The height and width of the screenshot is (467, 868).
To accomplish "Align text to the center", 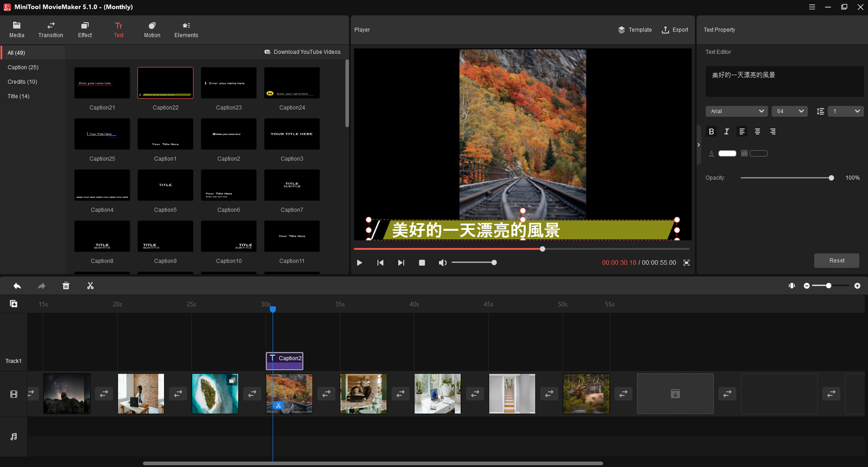I will point(757,131).
